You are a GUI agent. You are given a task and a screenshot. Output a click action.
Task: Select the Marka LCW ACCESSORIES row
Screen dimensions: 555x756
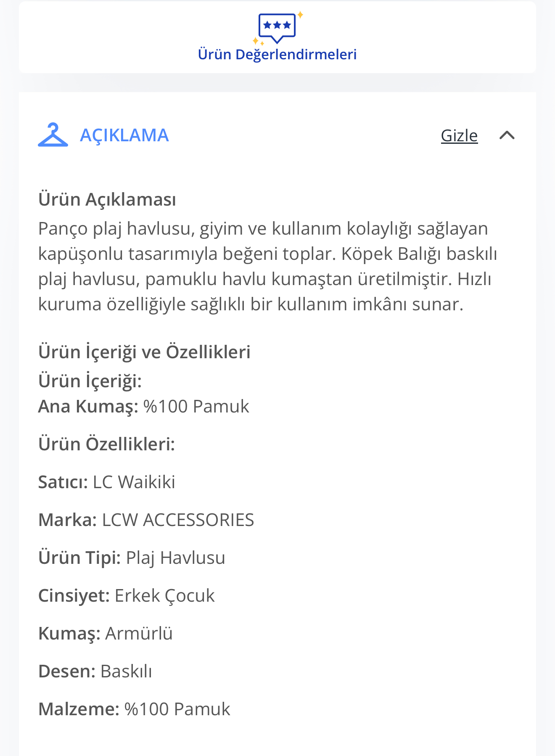(x=146, y=520)
